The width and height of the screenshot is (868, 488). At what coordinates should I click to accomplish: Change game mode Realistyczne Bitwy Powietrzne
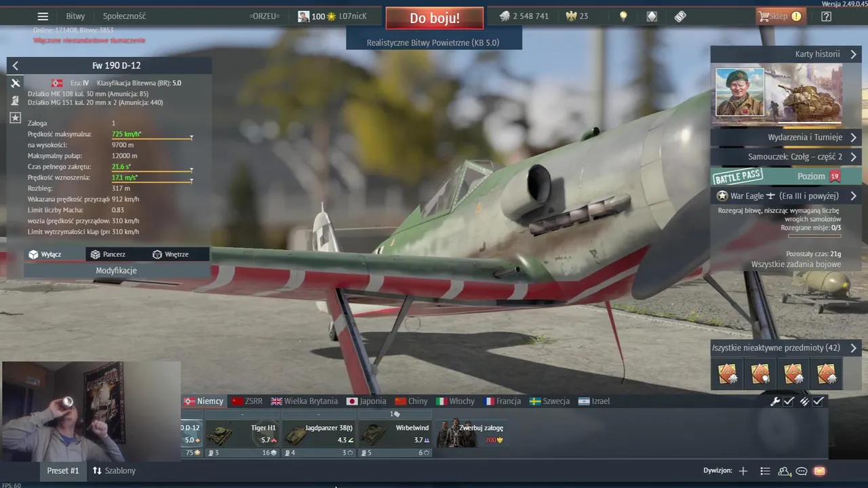click(433, 42)
